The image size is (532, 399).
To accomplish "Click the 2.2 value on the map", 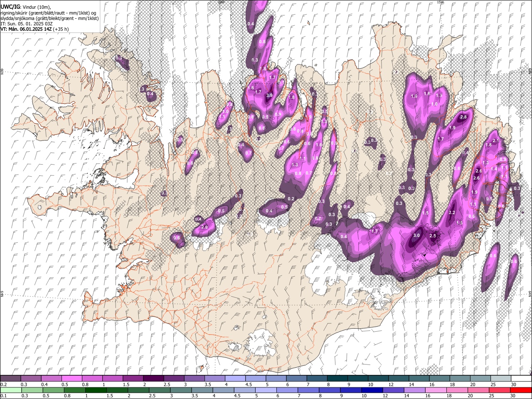I will tap(452, 212).
